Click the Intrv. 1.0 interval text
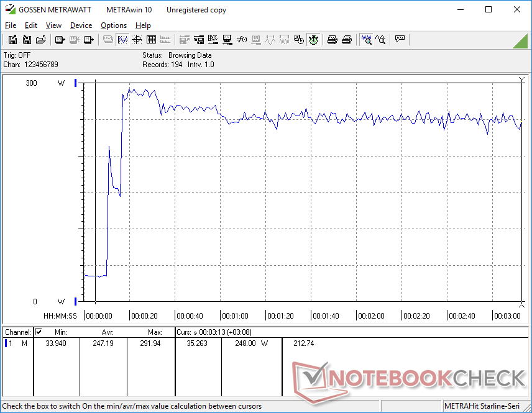 click(201, 65)
